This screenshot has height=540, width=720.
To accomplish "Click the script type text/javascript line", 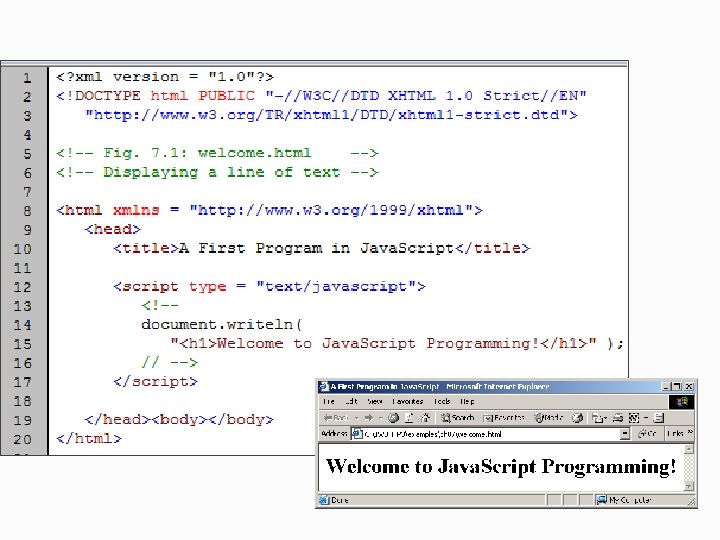I will [x=270, y=287].
